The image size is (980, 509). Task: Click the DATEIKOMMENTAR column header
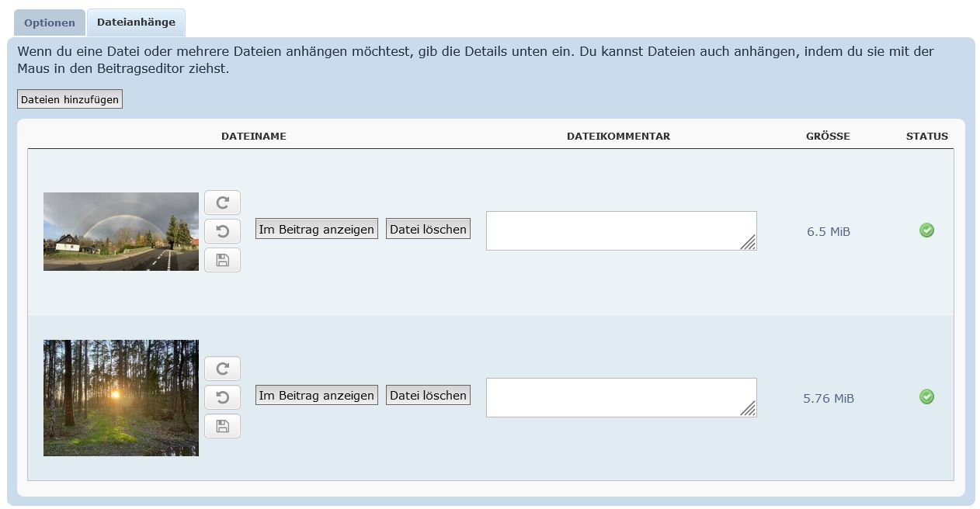[618, 136]
